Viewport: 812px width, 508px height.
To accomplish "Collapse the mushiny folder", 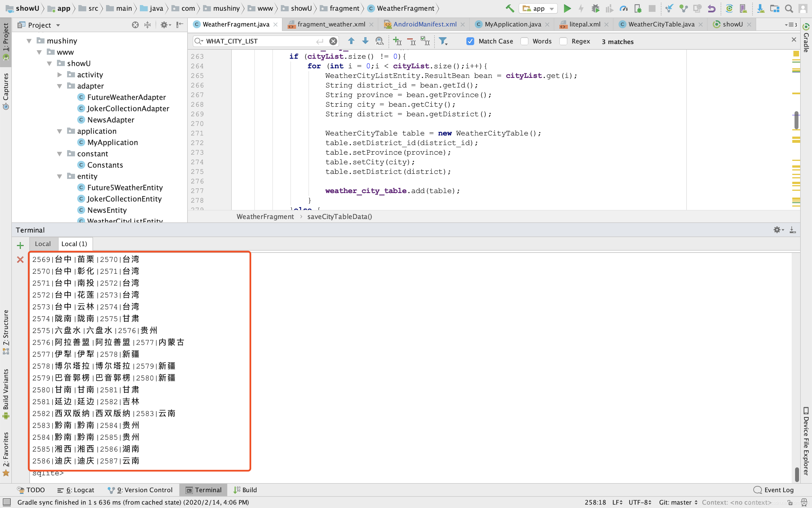I will tap(29, 41).
